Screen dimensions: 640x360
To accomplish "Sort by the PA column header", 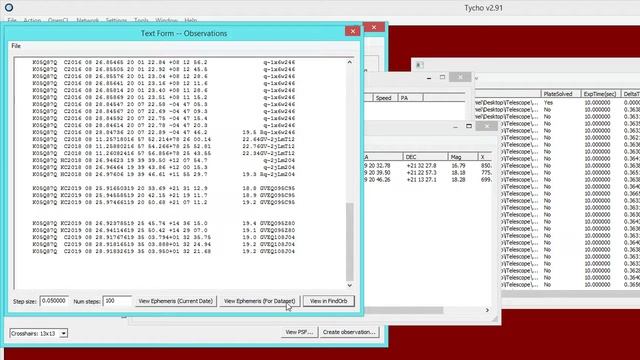I will [x=410, y=98].
